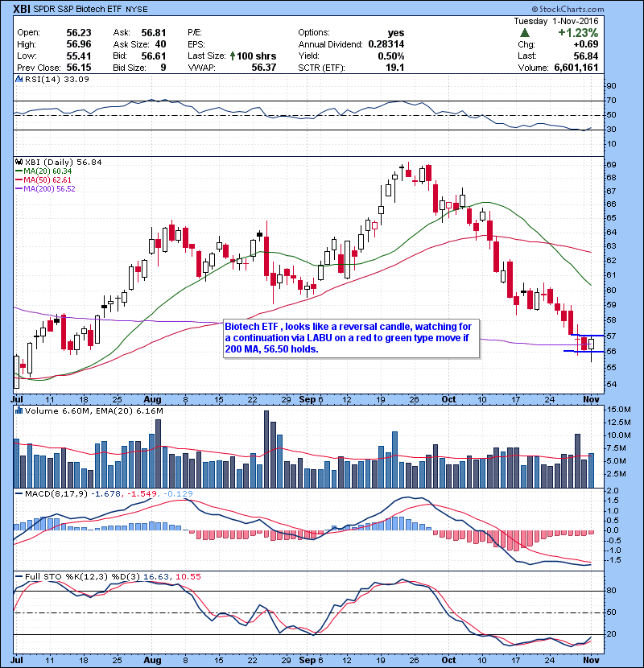Click the Chg value +0.69
Screen dimensions: 644x668
(x=585, y=44)
